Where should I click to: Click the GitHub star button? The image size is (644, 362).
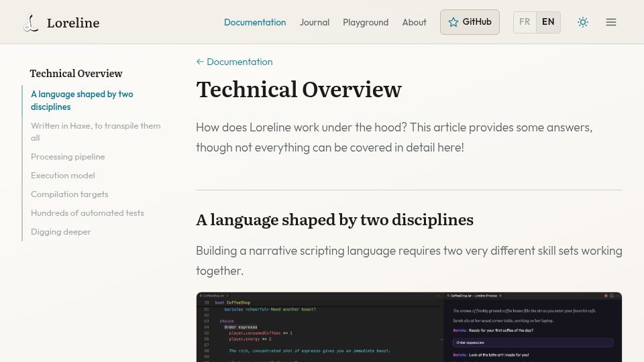pyautogui.click(x=470, y=22)
